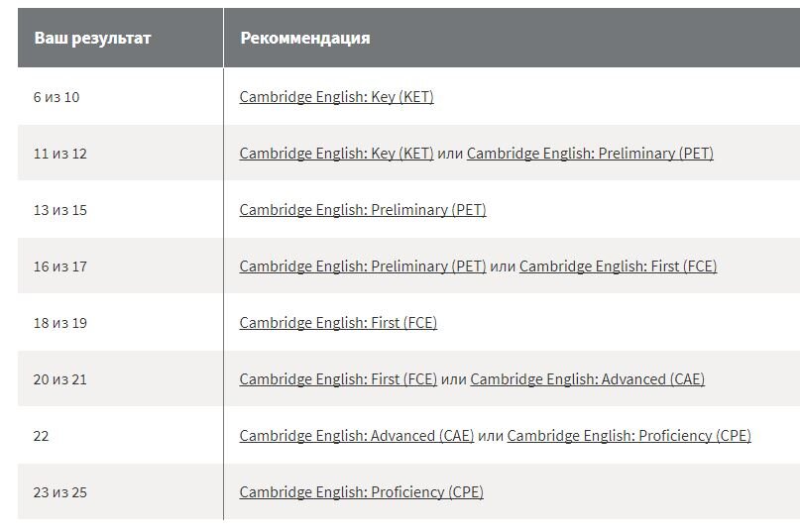This screenshot has height=532, width=800.
Task: Follow the Preliminary (PET) link beside 13 из 15
Action: point(362,210)
